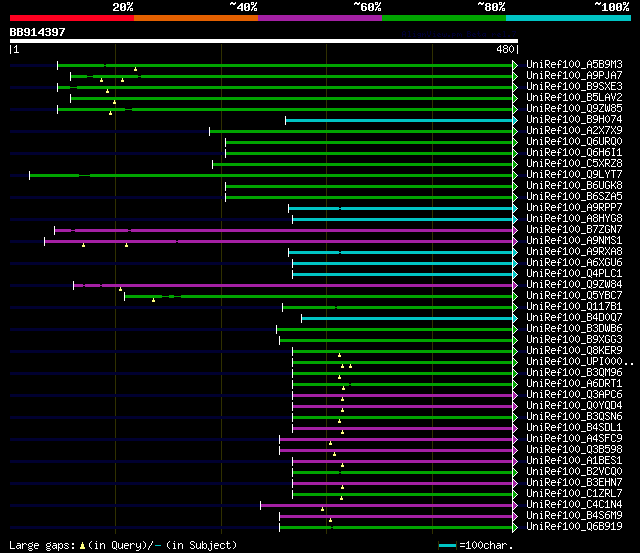Click the orange ~40% identity legend segment
The width and height of the screenshot is (640, 553).
pyautogui.click(x=196, y=18)
